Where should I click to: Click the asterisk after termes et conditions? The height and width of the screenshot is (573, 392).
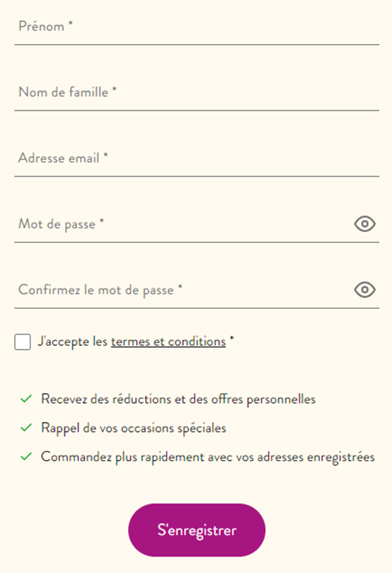click(232, 338)
